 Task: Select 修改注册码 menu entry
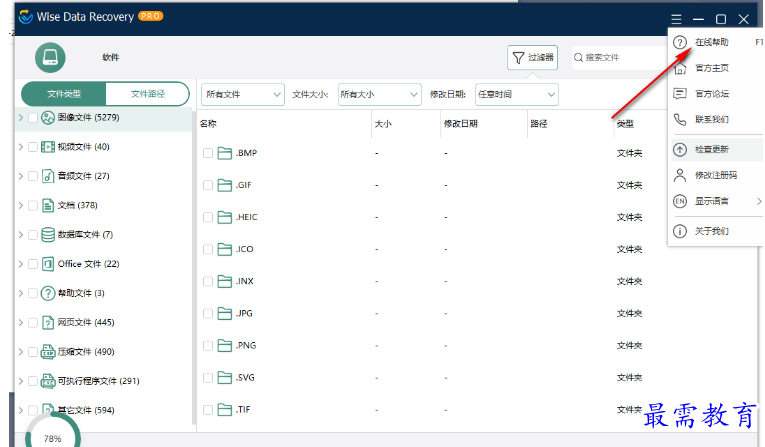pyautogui.click(x=715, y=175)
